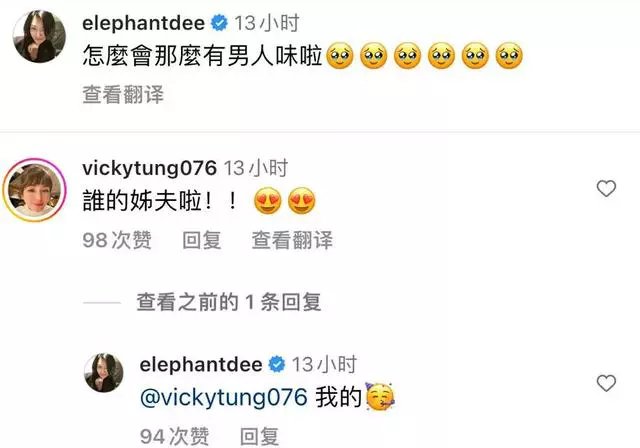Image resolution: width=640 pixels, height=448 pixels.
Task: Click 查看翻译 under the top comment
Action: tap(123, 94)
